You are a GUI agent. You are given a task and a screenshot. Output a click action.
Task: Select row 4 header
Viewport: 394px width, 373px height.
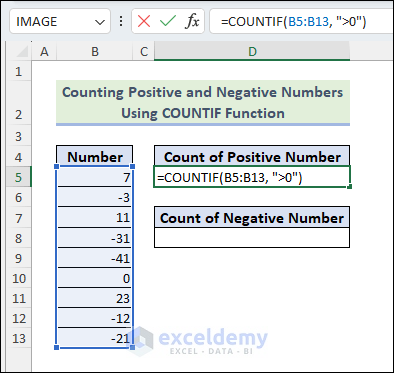pos(18,157)
